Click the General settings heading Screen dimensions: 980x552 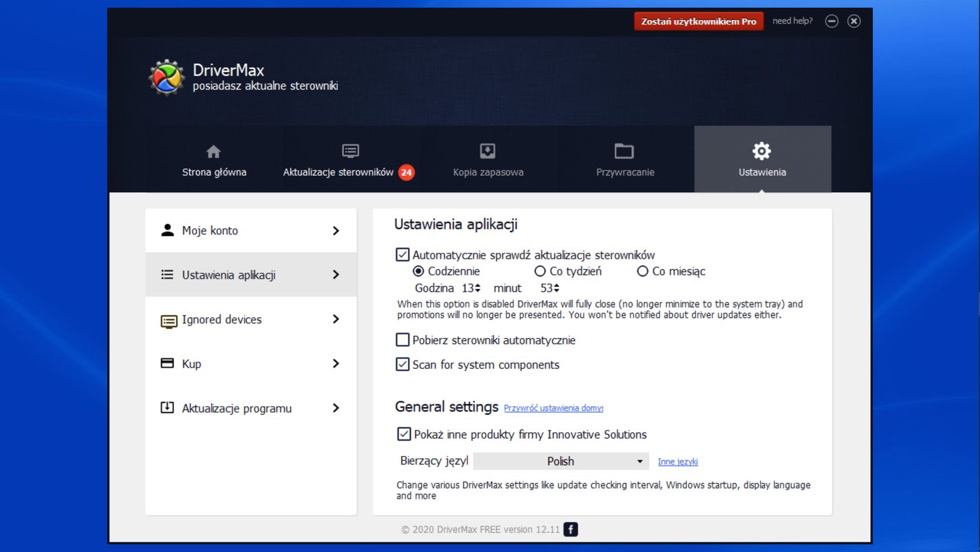pyautogui.click(x=447, y=407)
